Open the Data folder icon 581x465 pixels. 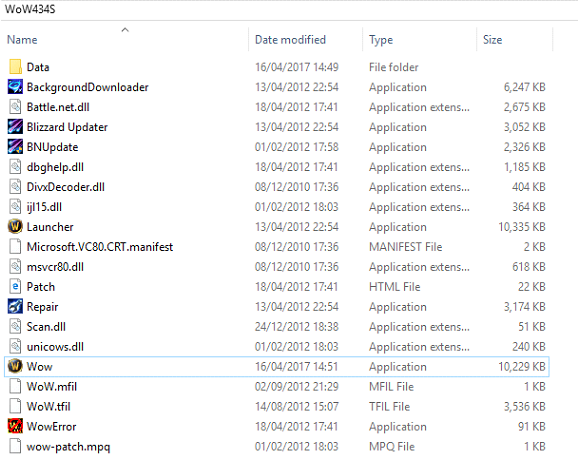click(x=15, y=67)
